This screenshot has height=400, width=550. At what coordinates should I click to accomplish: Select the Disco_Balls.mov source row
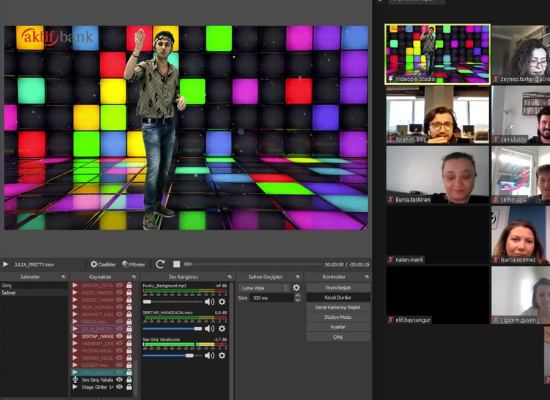[102, 372]
